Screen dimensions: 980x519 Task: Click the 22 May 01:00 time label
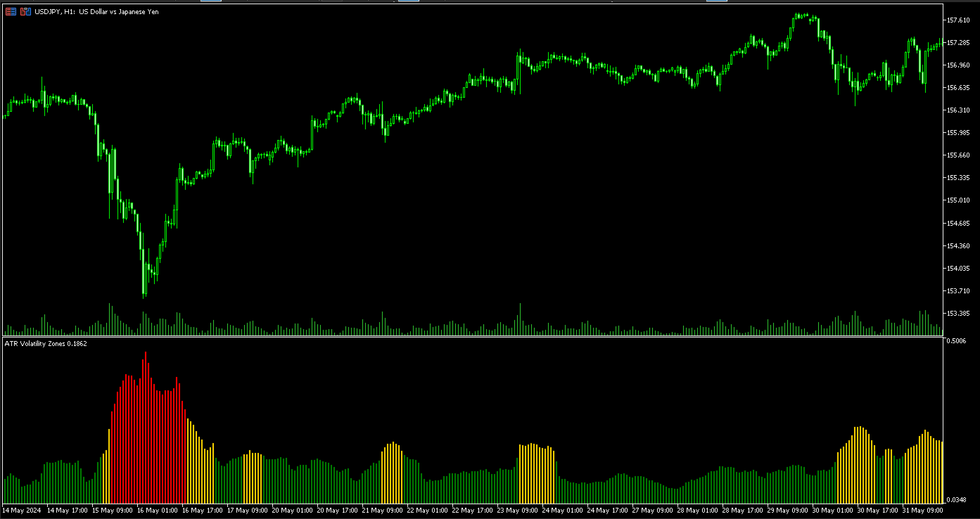click(x=429, y=510)
